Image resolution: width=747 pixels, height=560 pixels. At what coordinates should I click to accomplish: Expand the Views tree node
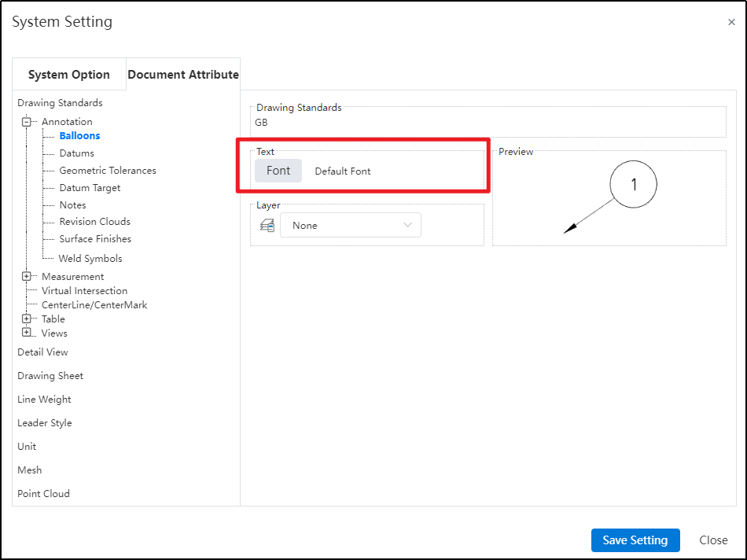[27, 333]
